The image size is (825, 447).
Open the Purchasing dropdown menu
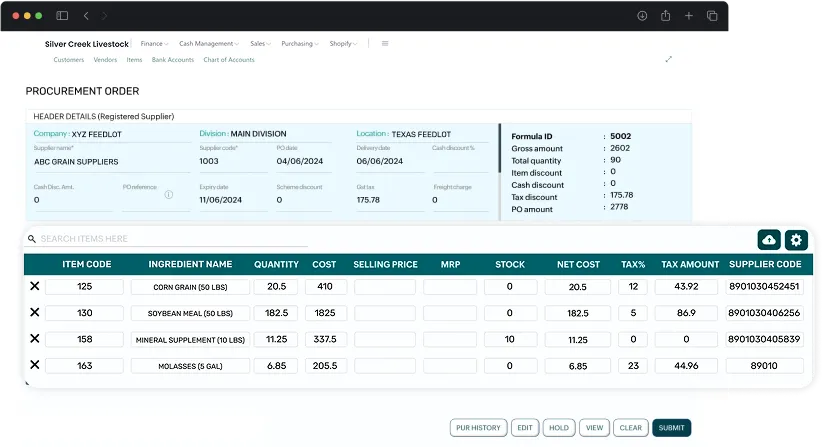coord(299,44)
